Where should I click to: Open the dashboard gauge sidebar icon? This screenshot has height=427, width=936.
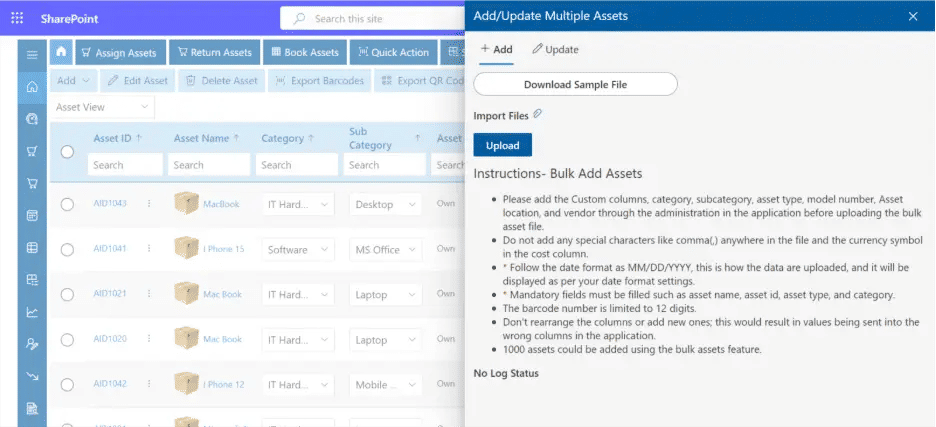(x=32, y=119)
